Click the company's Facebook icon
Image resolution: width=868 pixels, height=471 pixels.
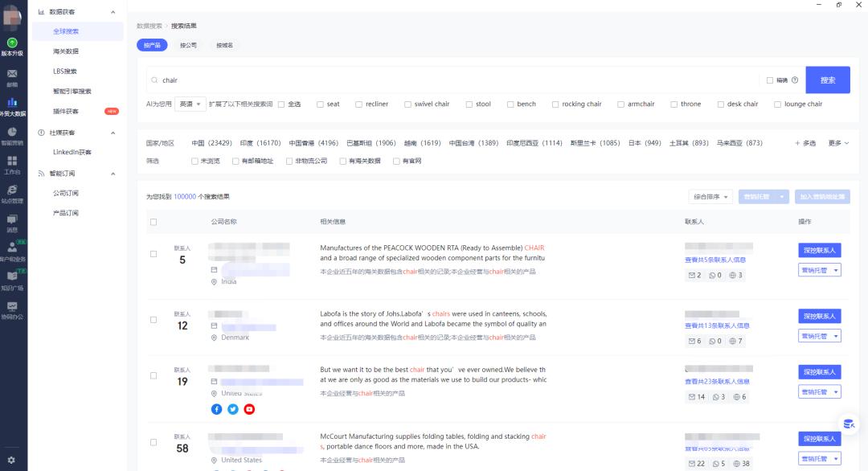click(216, 409)
